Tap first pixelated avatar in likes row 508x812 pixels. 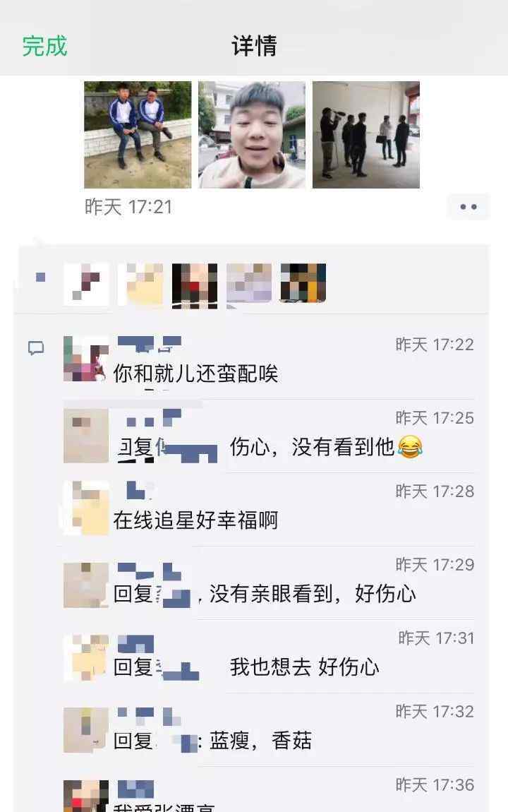tap(86, 283)
